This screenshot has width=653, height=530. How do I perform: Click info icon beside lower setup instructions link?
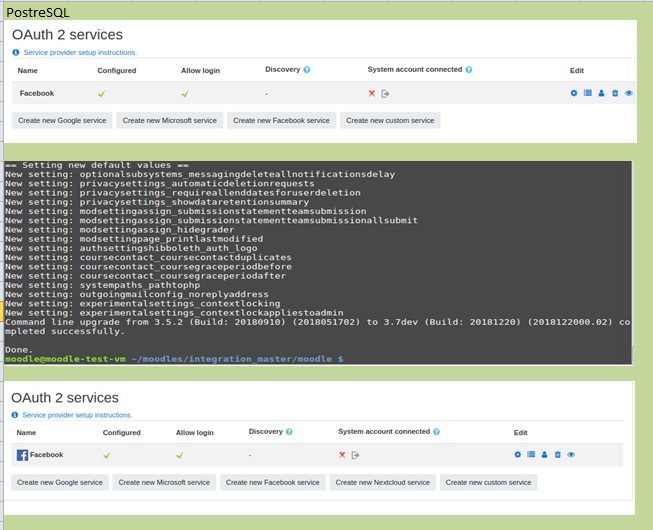[x=15, y=415]
